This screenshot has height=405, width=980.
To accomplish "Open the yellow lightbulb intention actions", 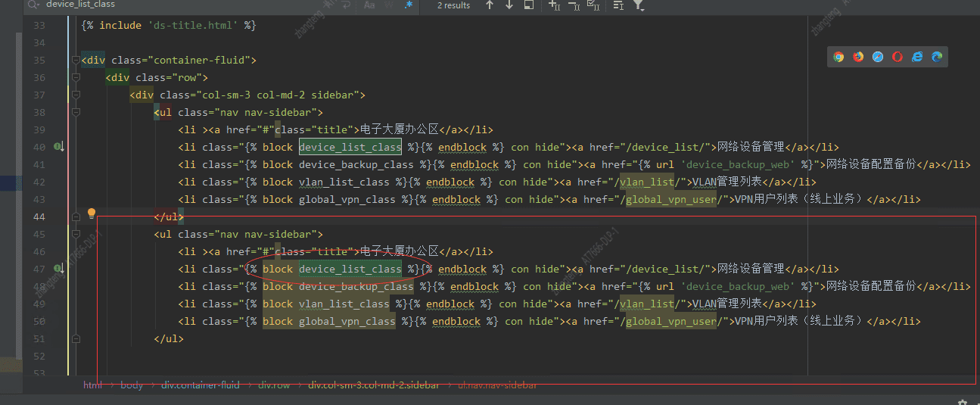I will [x=92, y=214].
